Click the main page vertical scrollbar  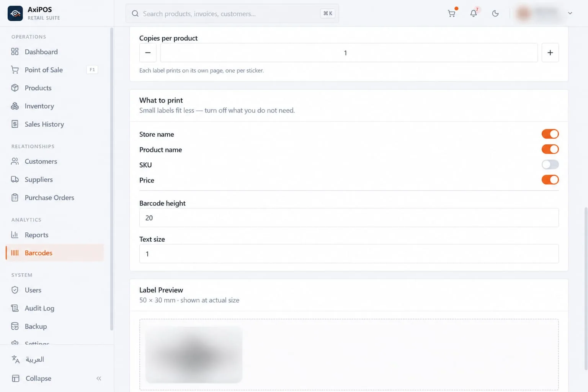(586, 289)
